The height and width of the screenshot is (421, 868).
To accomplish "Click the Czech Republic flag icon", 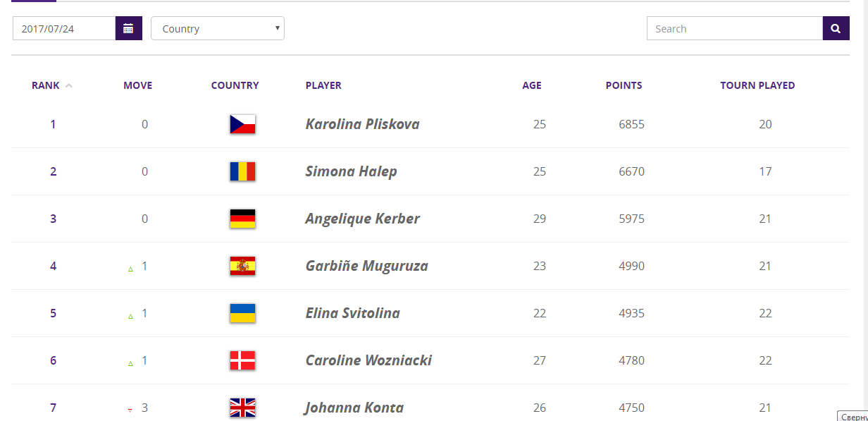I will (x=242, y=124).
